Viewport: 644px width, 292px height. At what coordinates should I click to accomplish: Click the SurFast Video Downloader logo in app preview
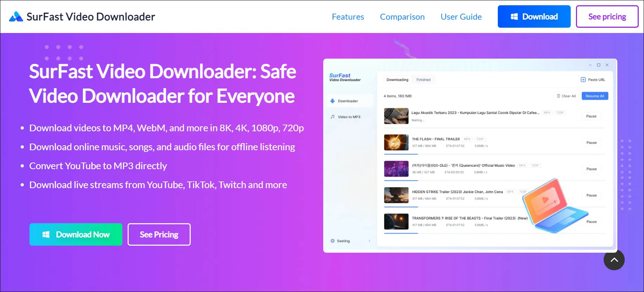[x=345, y=78]
